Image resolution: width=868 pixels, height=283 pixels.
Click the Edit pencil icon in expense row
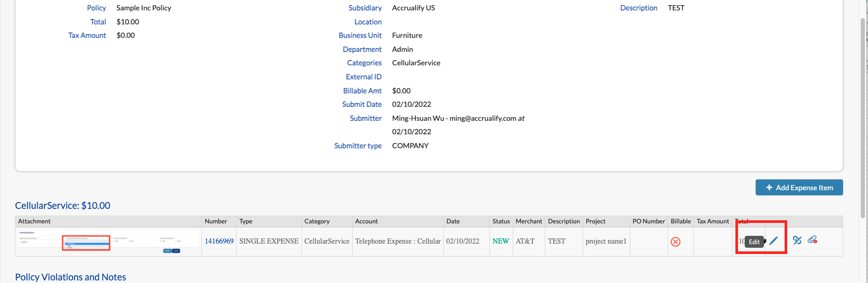(773, 241)
